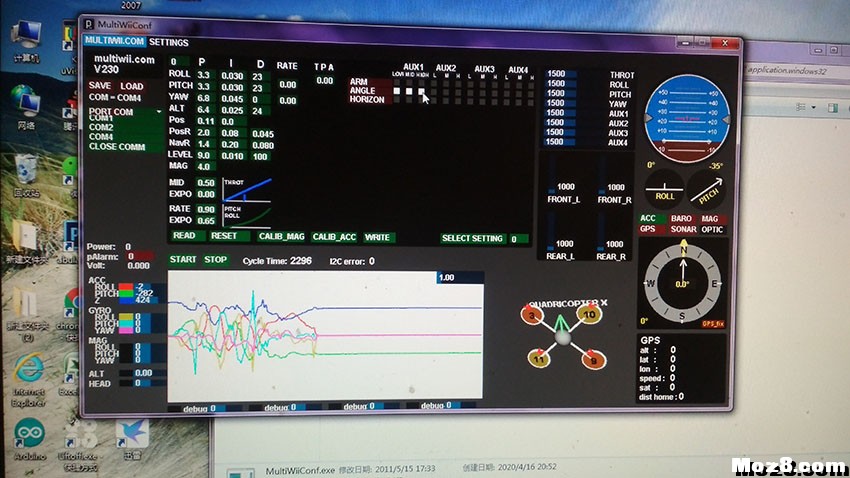Image resolution: width=850 pixels, height=478 pixels.
Task: Click the SAVE button
Action: click(x=100, y=86)
